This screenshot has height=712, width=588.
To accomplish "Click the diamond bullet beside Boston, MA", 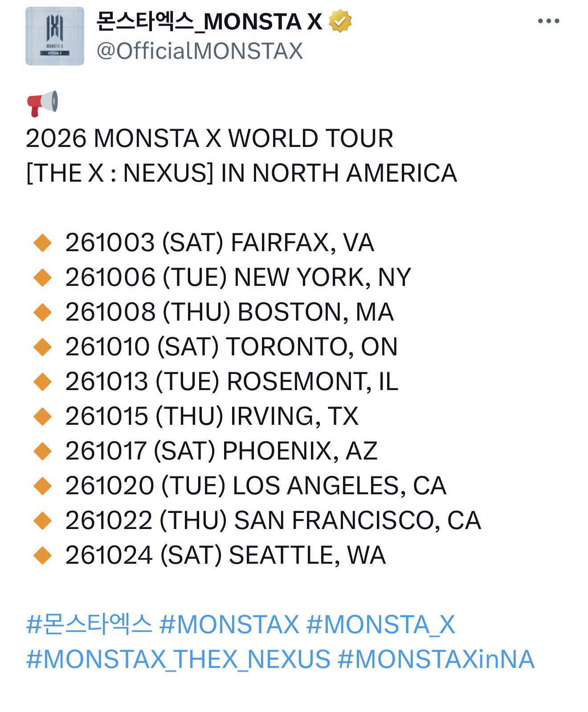I will (x=43, y=312).
